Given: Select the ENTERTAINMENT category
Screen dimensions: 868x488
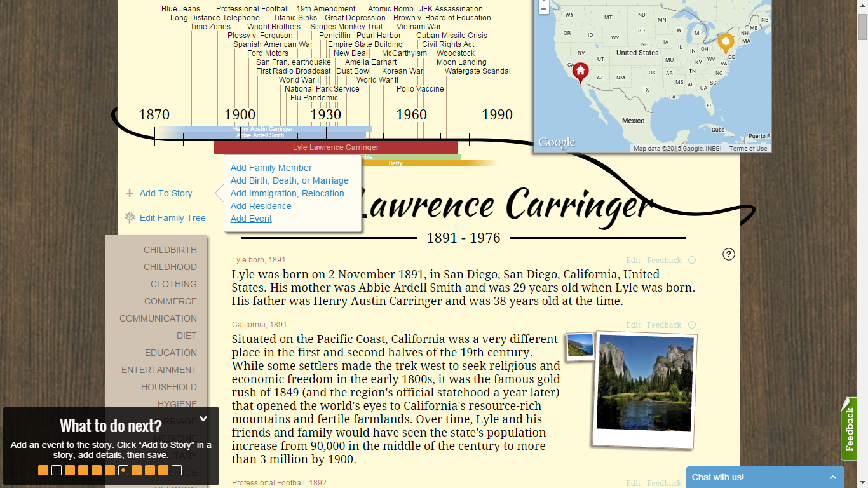Looking at the screenshot, I should (x=159, y=370).
